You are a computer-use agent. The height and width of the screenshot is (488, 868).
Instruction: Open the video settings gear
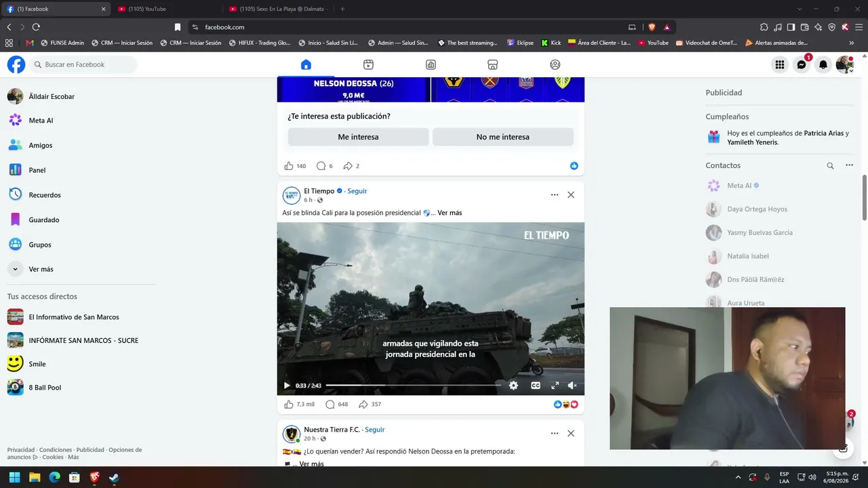pos(513,386)
